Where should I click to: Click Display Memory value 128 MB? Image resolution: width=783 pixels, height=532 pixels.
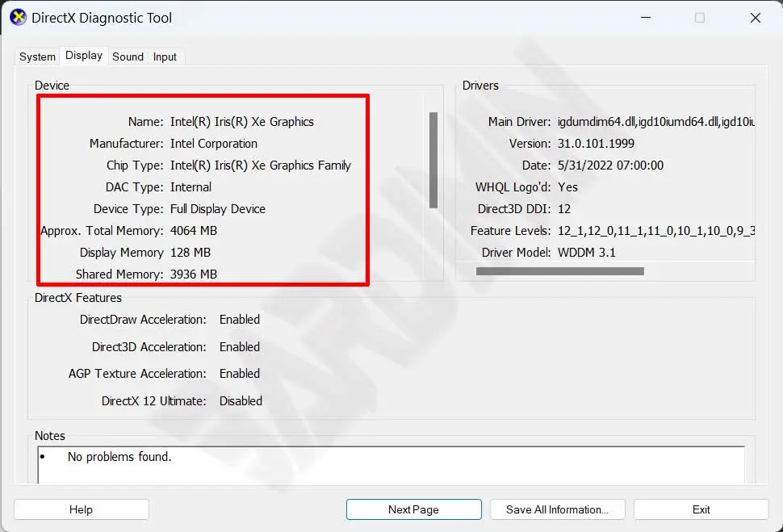click(191, 253)
